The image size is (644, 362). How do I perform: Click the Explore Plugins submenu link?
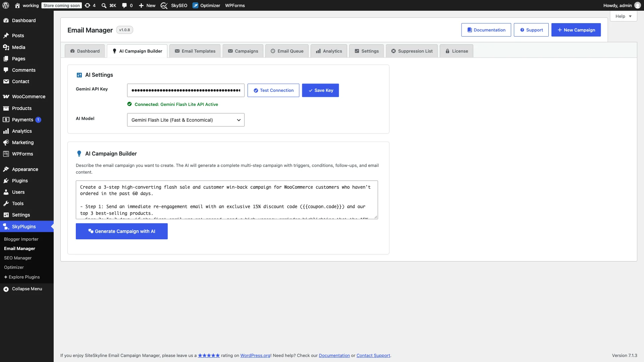click(22, 277)
